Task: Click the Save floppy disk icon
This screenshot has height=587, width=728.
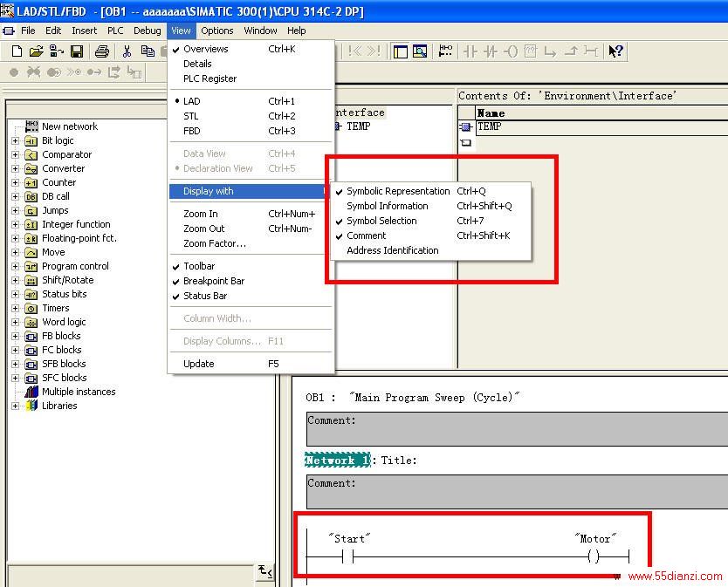Action: [x=77, y=51]
